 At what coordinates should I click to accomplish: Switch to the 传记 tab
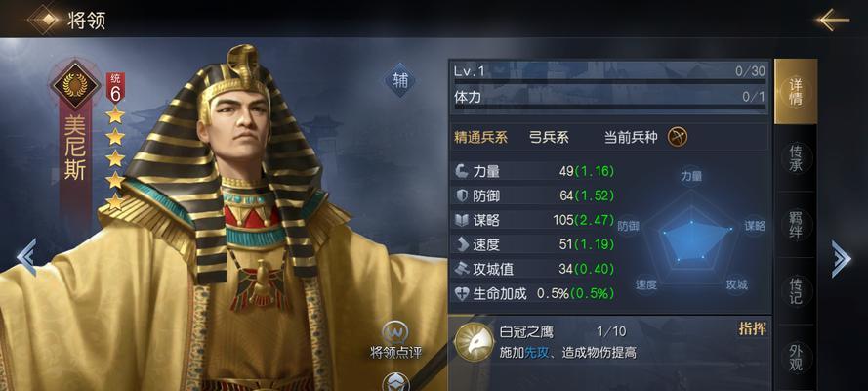coord(796,290)
